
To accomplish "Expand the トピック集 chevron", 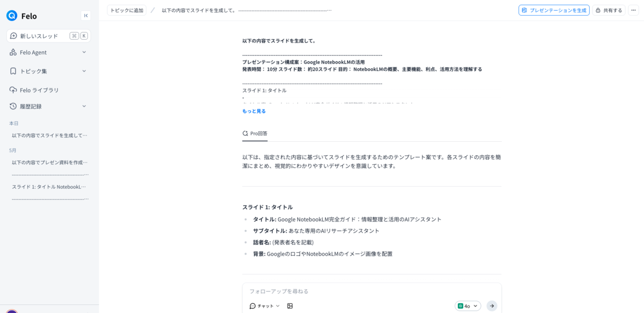I will (84, 71).
